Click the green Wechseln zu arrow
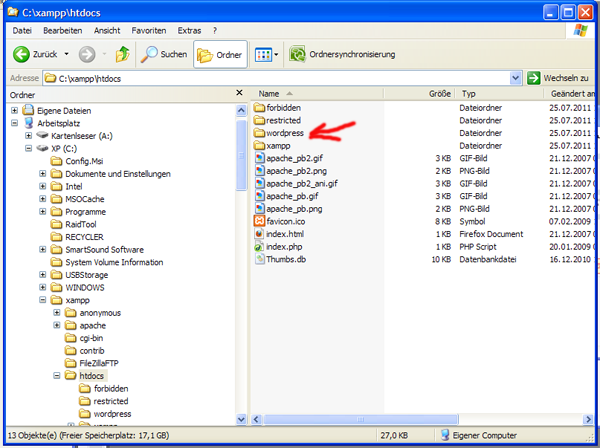This screenshot has width=600, height=448. click(533, 78)
